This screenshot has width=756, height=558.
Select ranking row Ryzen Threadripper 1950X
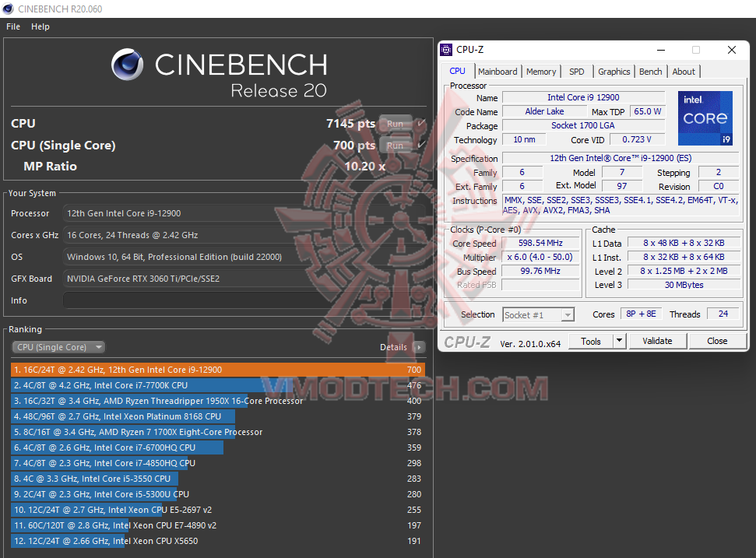coord(218,401)
